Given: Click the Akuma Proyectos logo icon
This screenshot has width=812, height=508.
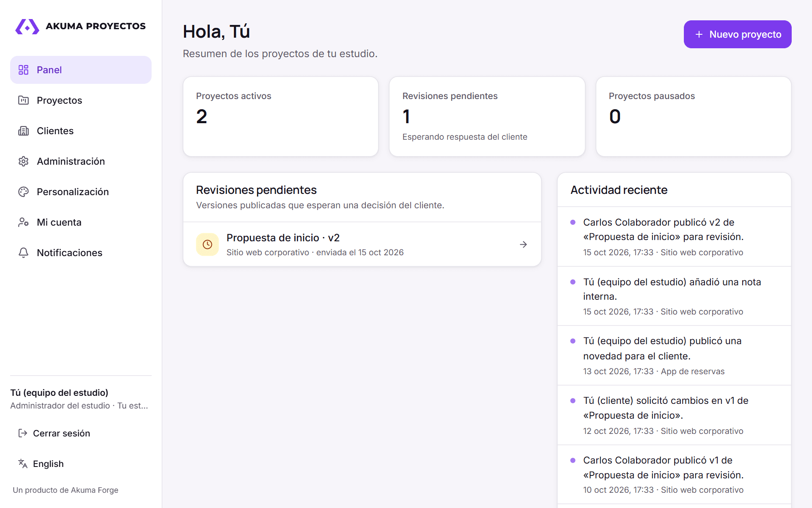Looking at the screenshot, I should [27, 26].
